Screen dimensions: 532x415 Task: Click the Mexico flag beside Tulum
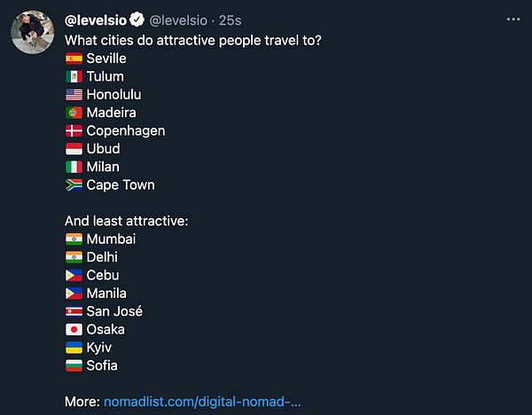point(74,76)
